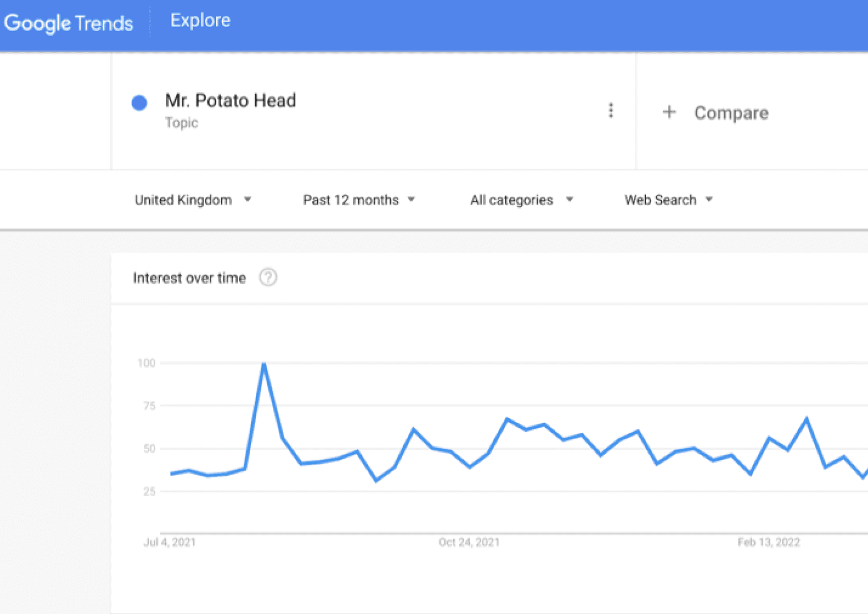868x614 pixels.
Task: Click the blue topic indicator dot
Action: pos(139,103)
